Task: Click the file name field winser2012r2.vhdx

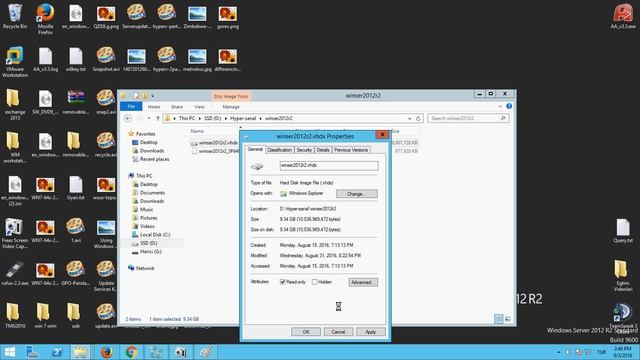Action: [329, 165]
